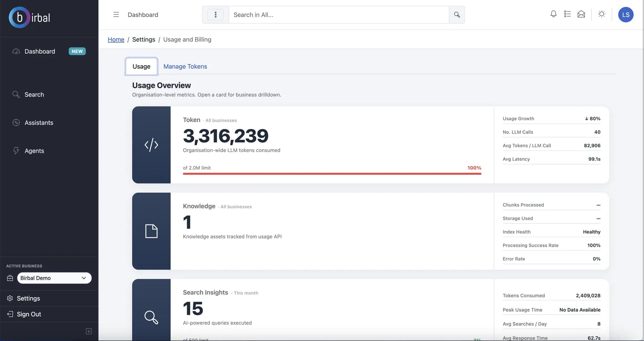
Task: Open Search in the sidebar
Action: pos(34,95)
